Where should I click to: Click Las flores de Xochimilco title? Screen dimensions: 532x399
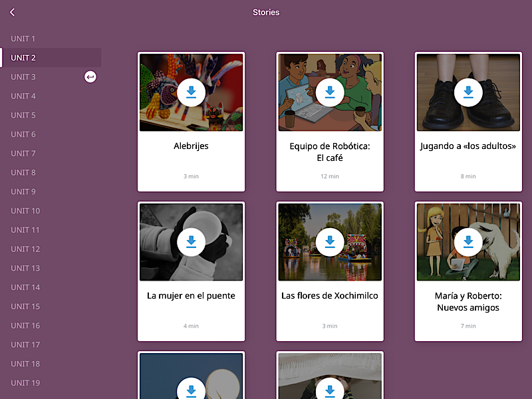pos(330,295)
